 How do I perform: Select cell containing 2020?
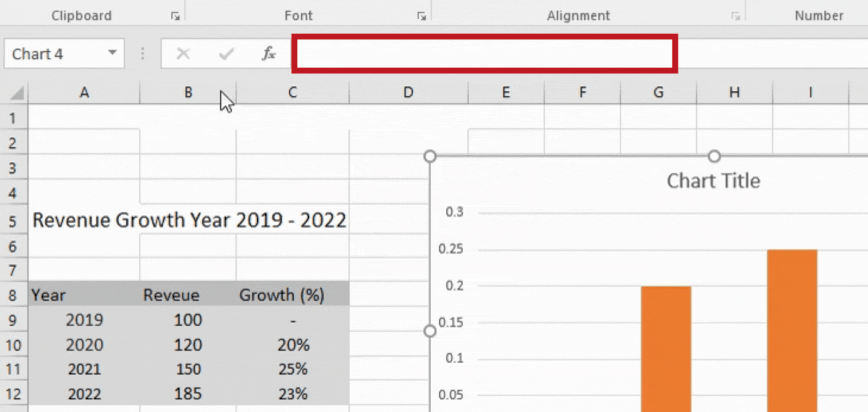pos(84,345)
